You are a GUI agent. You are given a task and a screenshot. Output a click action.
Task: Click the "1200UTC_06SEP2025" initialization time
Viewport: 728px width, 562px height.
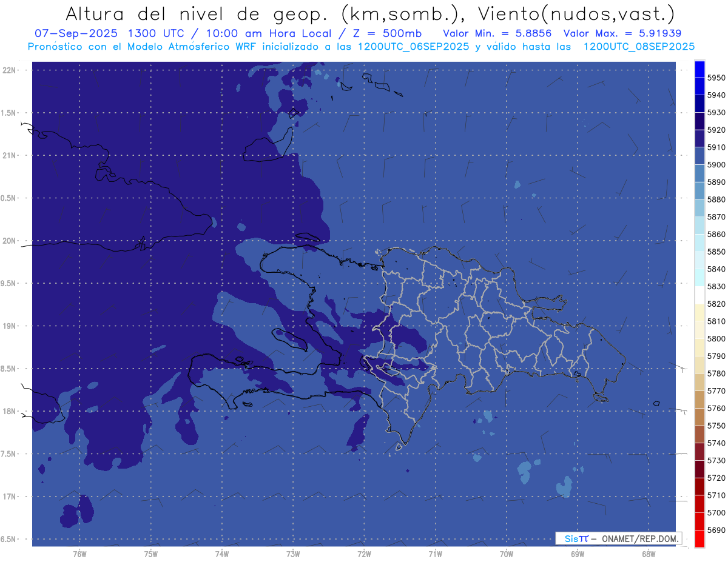[413, 46]
